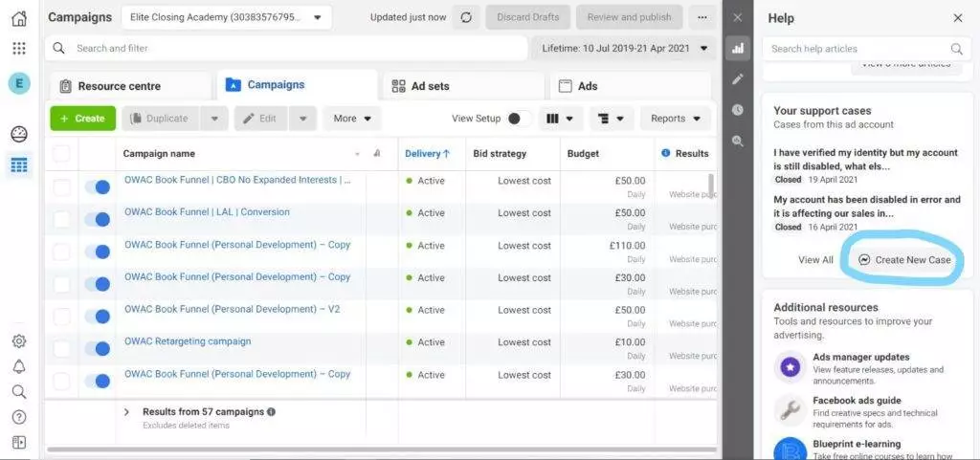The image size is (980, 460).
Task: Click the Discard Drafts button
Action: 527,17
